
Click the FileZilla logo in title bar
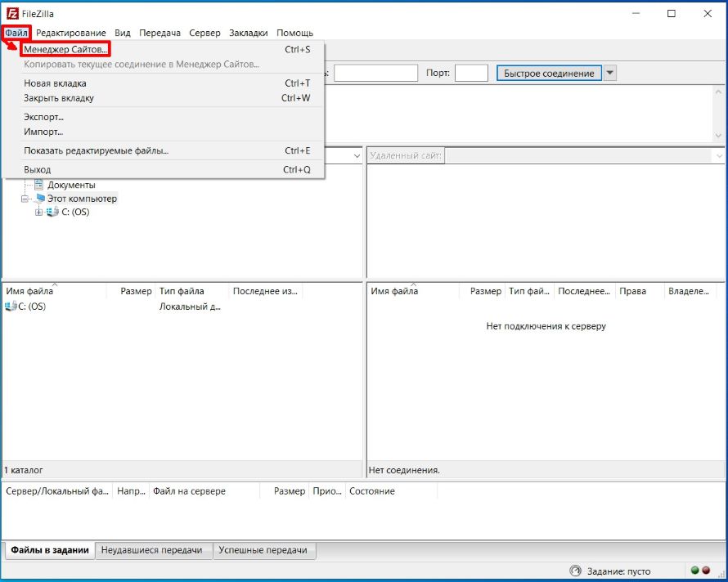coord(12,14)
